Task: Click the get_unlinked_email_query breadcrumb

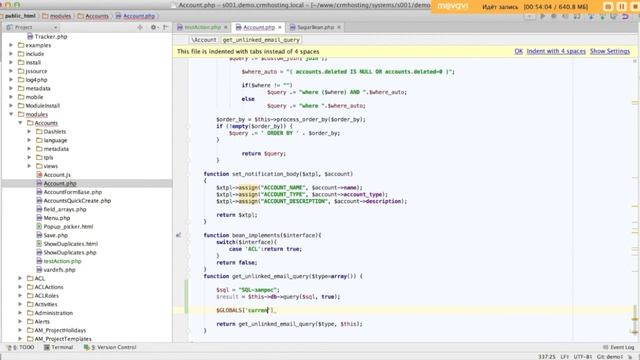Action: click(x=261, y=40)
